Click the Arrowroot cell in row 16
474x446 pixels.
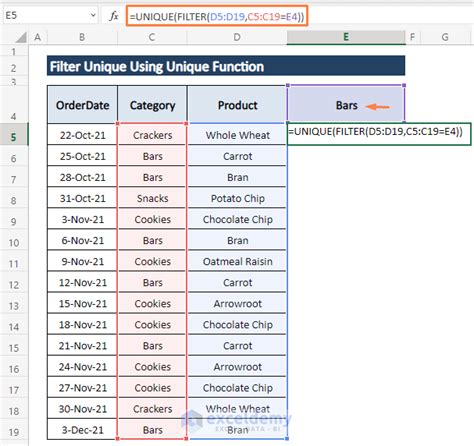click(x=237, y=366)
